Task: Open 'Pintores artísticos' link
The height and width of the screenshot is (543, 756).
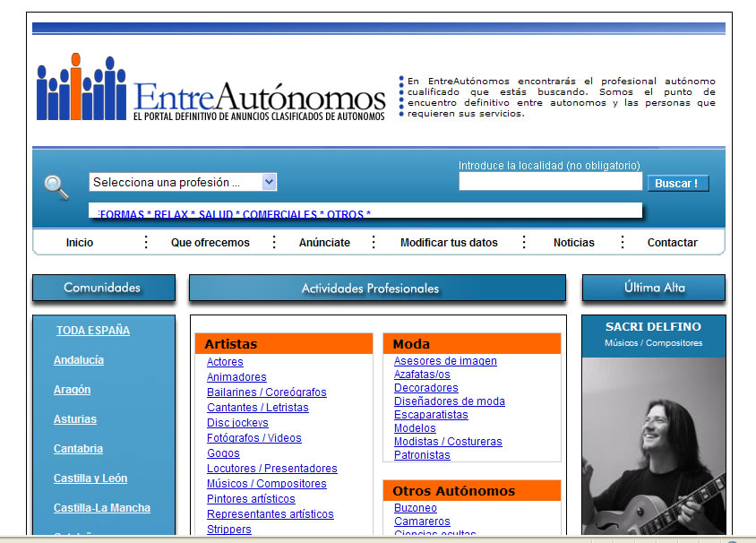Action: point(251,499)
